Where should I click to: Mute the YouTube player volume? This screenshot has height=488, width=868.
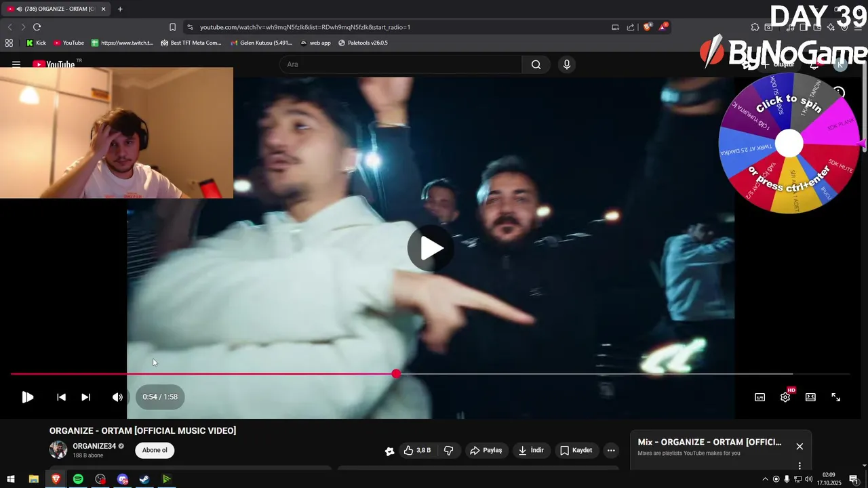click(x=117, y=397)
